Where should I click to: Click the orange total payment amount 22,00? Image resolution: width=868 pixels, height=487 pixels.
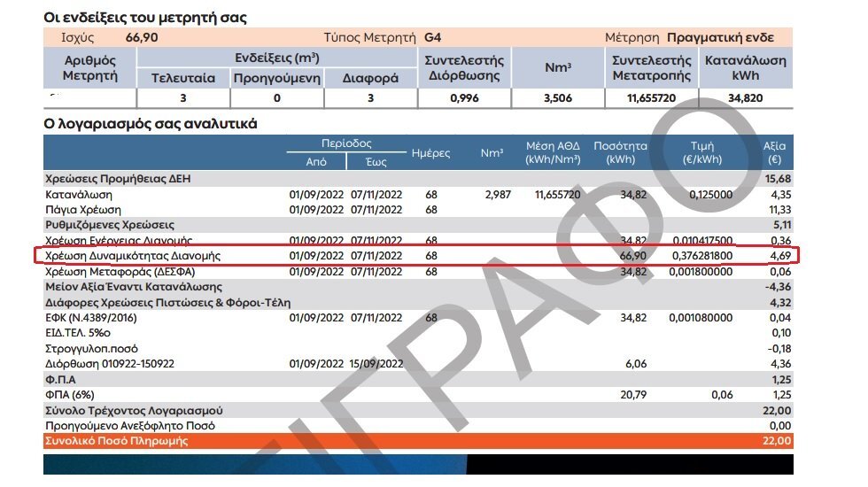pyautogui.click(x=778, y=441)
